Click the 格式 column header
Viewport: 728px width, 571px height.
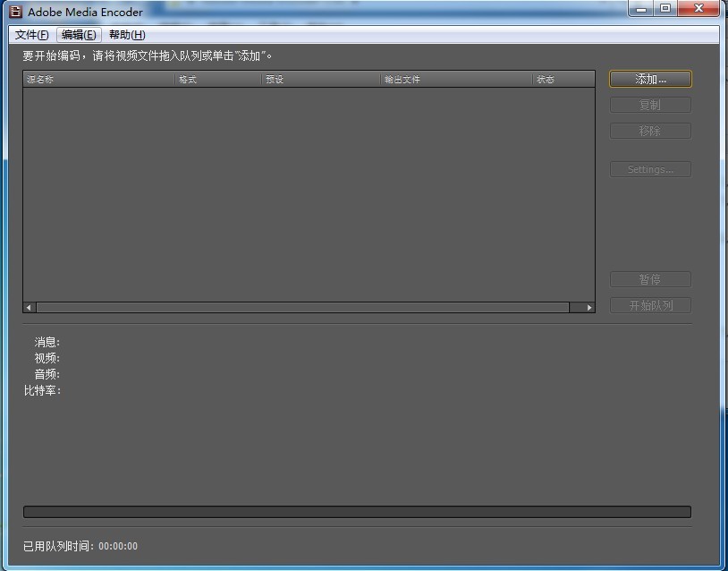[218, 80]
